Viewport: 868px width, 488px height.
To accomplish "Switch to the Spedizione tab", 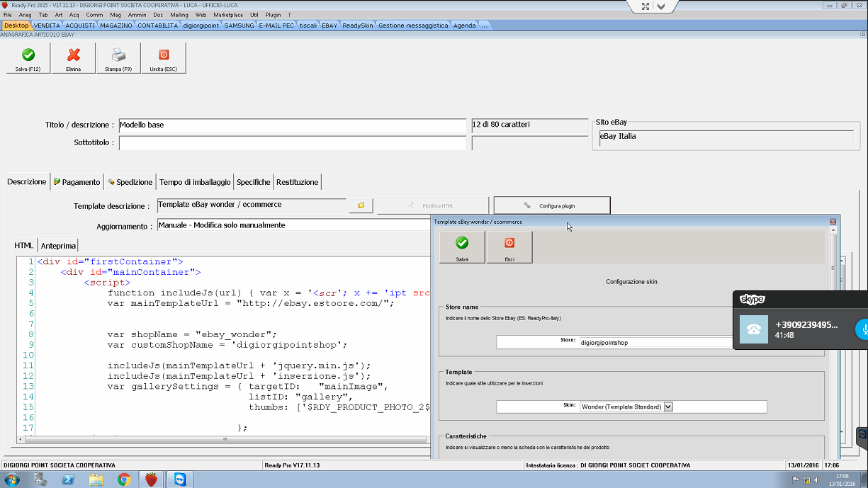I will click(130, 182).
